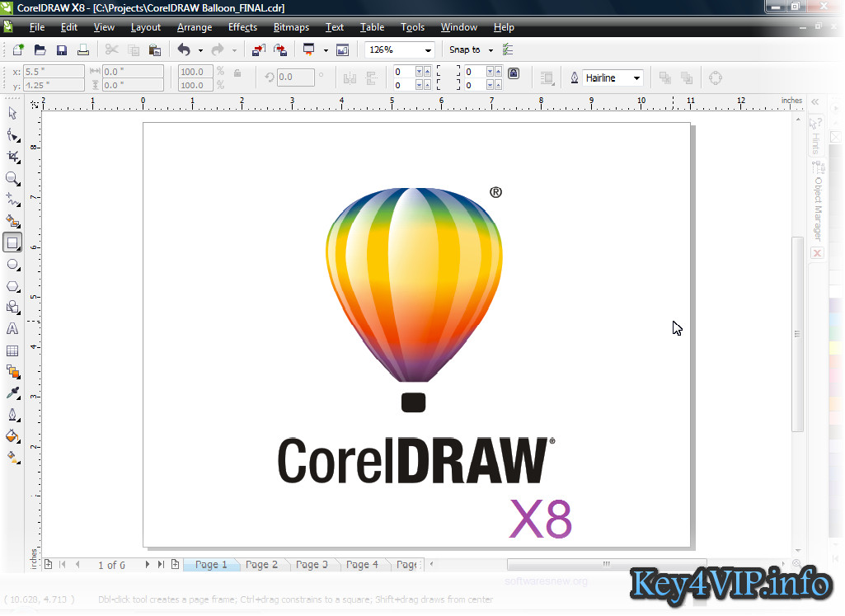Select the Shape edit tool
Image resolution: width=845 pixels, height=616 pixels.
[12, 134]
